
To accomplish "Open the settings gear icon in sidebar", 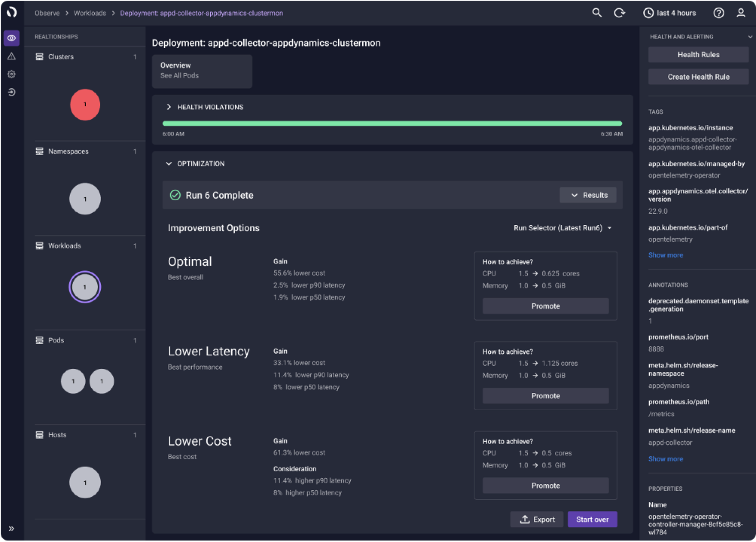I will tap(12, 74).
